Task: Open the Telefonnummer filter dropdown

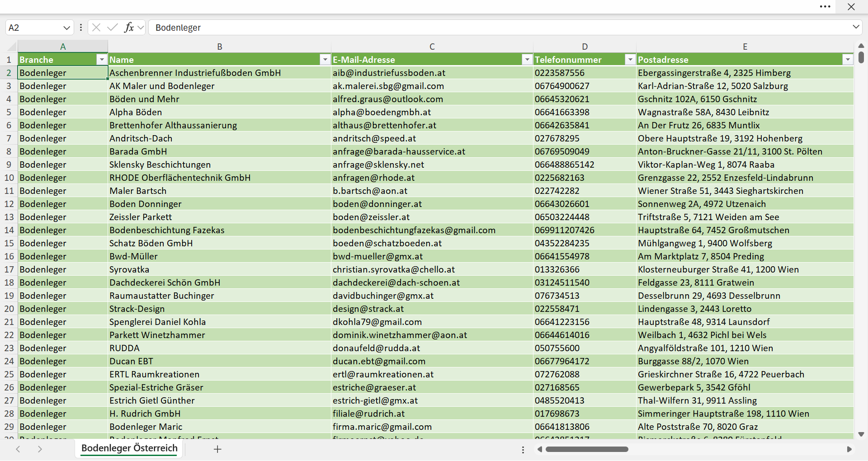Action: click(630, 60)
